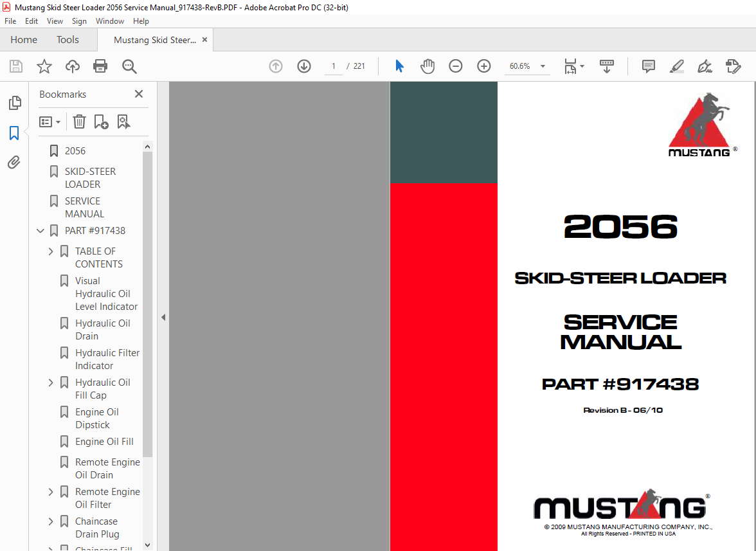Collapse the PART #917438 bookmark

[x=40, y=231]
